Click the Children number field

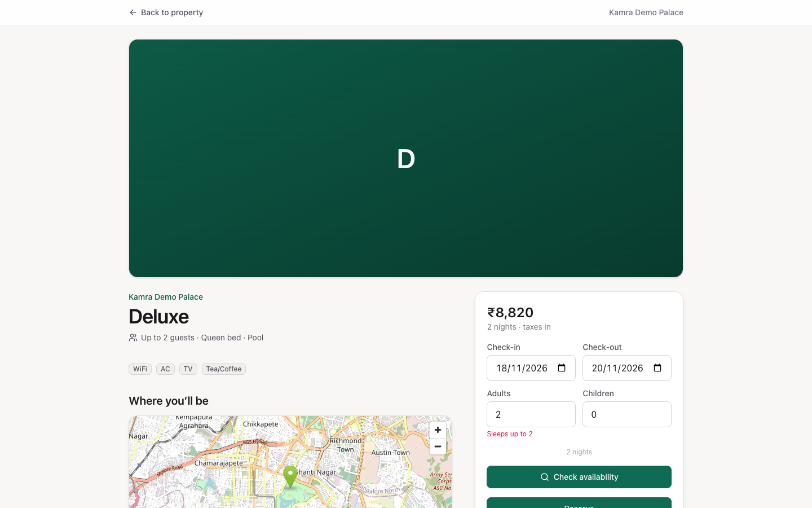[627, 414]
